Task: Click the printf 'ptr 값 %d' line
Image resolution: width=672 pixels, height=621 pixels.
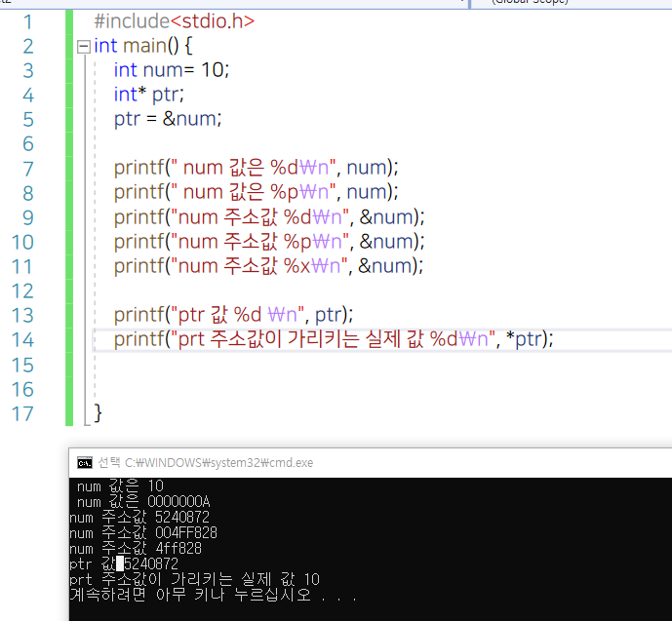Action: (233, 315)
